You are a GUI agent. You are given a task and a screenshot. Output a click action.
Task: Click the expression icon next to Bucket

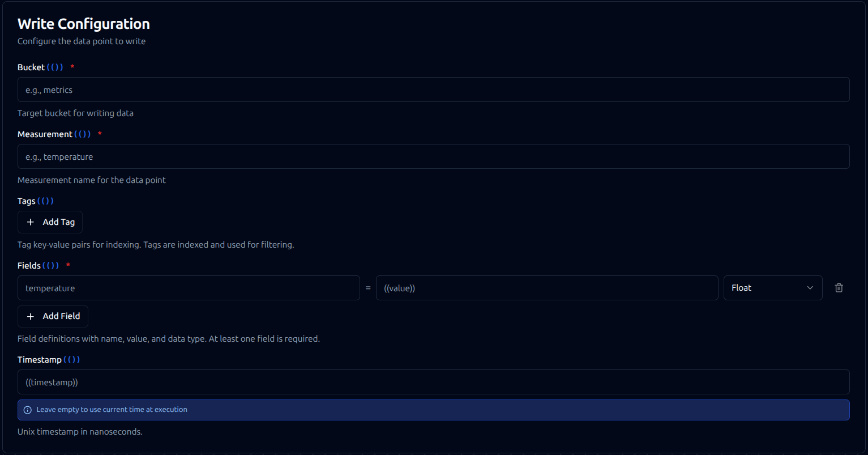coord(55,67)
